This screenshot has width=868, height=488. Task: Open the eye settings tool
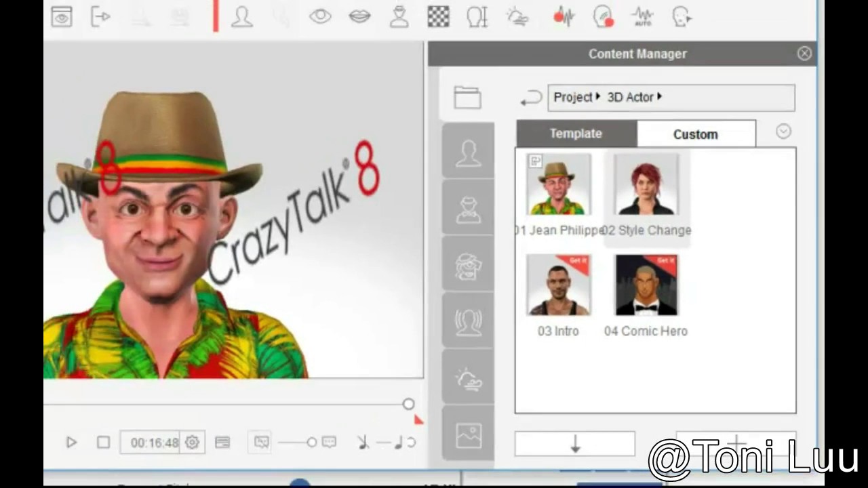(x=320, y=16)
